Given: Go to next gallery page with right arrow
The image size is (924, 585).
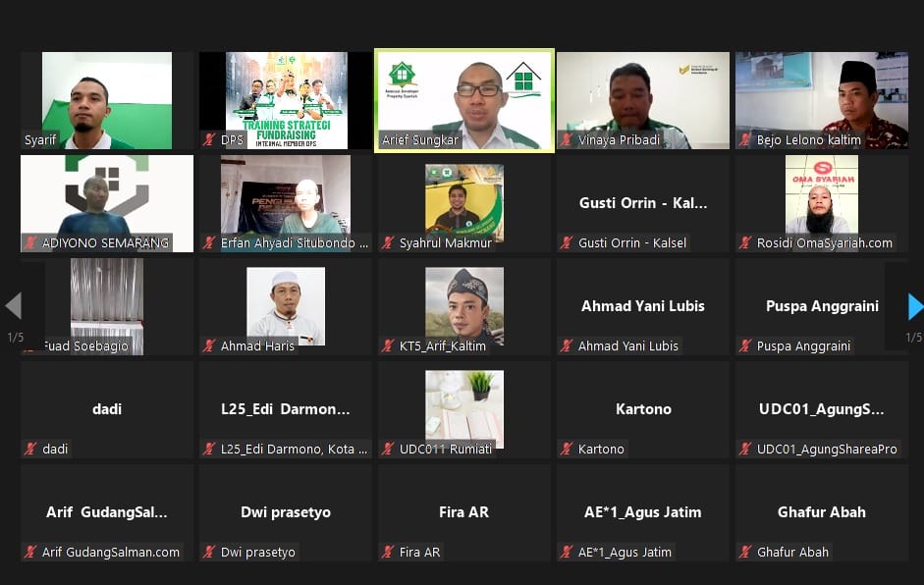Looking at the screenshot, I should click(x=915, y=306).
